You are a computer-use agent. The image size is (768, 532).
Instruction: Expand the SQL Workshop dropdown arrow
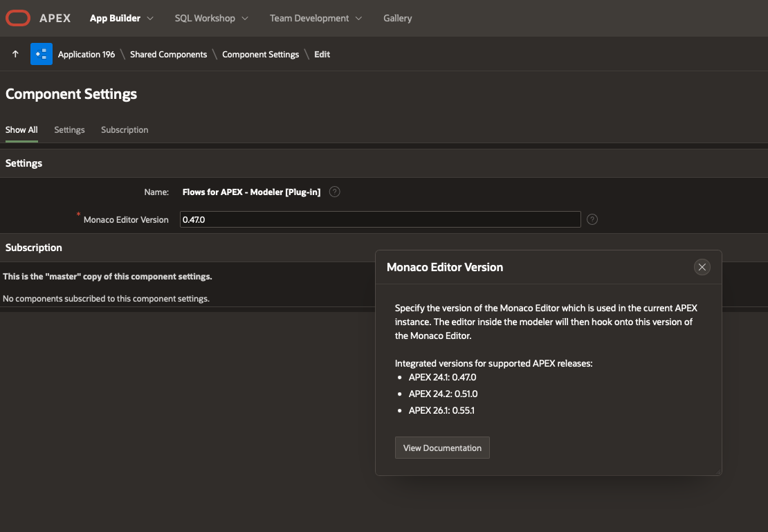coord(245,19)
